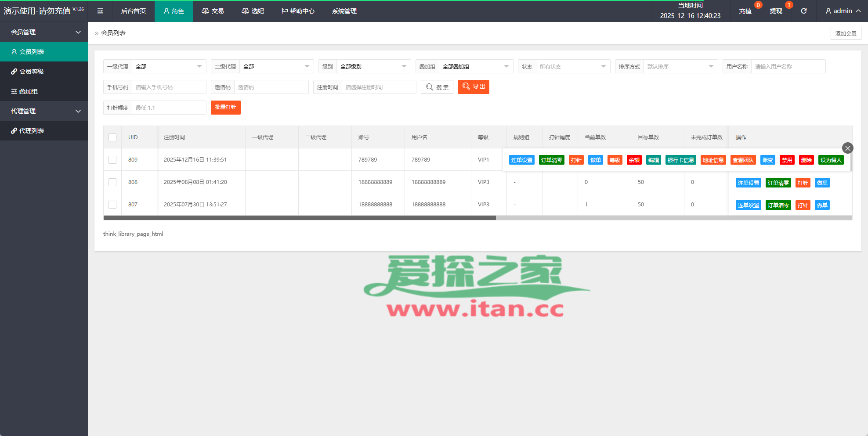This screenshot has height=436, width=868.
Task: Click the 充值 recharge notification item
Action: 745,11
